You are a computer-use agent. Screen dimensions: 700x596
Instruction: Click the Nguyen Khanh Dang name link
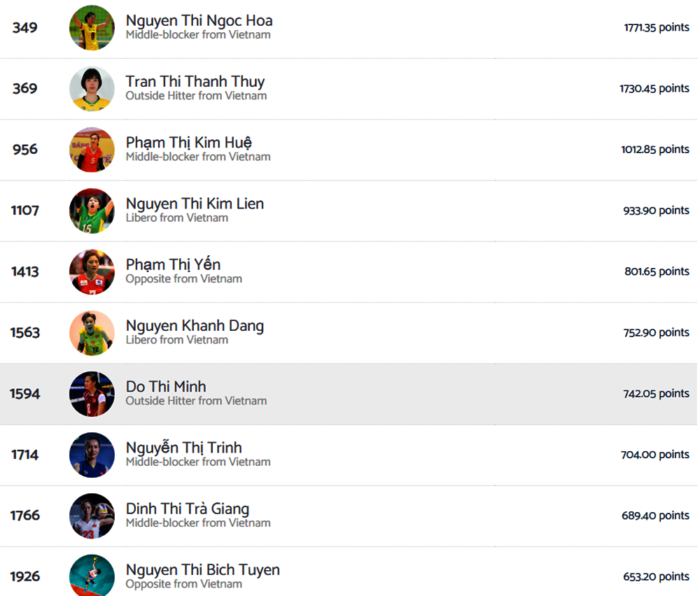[195, 326]
